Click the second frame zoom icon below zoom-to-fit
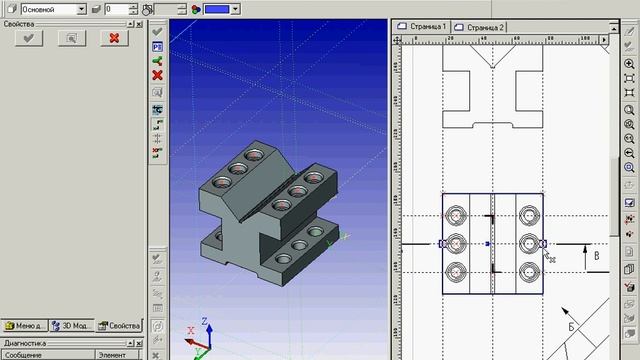This screenshot has width=640, height=360. [629, 93]
